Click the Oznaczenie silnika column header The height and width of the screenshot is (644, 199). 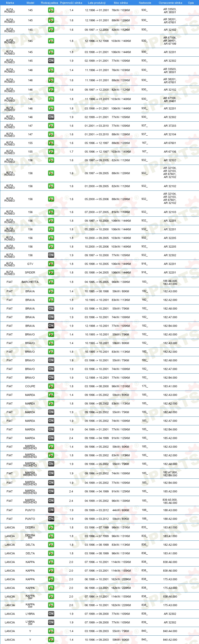click(x=170, y=3)
